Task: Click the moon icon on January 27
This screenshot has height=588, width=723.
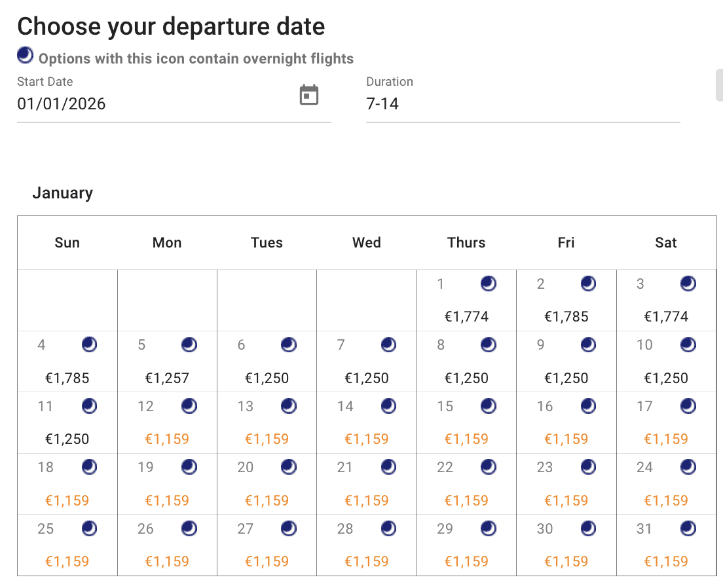Action: 289,528
